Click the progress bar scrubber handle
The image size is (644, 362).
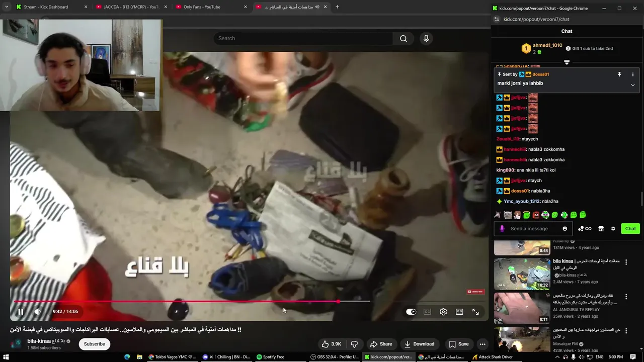tap(339, 302)
